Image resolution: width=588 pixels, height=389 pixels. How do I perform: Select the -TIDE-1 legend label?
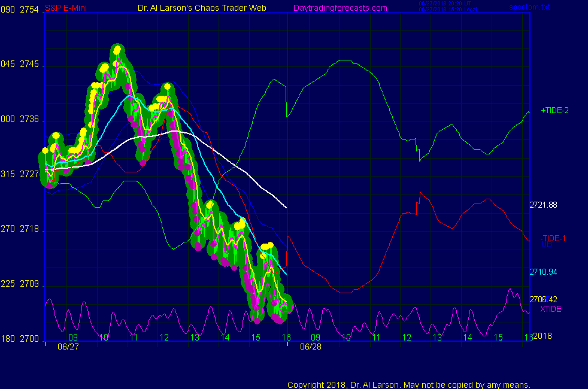[x=553, y=238]
